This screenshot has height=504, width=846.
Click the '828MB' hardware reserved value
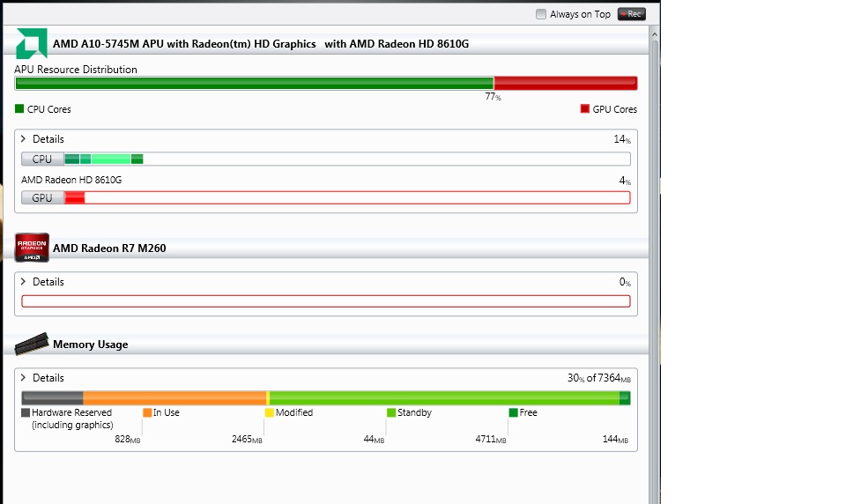tap(127, 440)
